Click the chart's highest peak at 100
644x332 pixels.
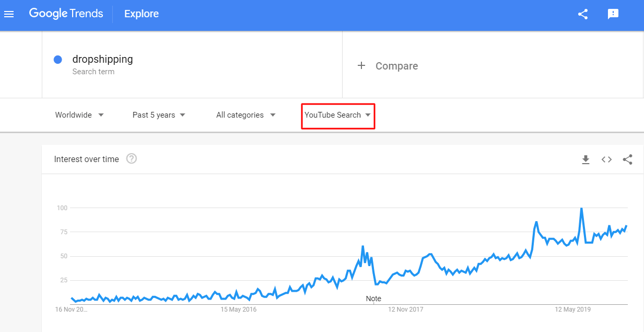click(581, 209)
